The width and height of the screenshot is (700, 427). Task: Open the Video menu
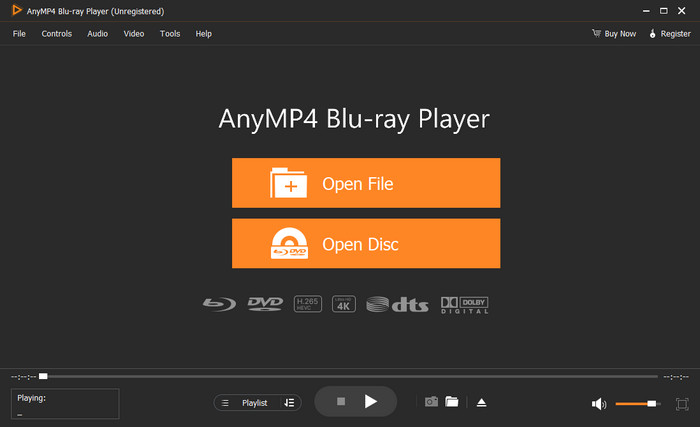tap(134, 33)
